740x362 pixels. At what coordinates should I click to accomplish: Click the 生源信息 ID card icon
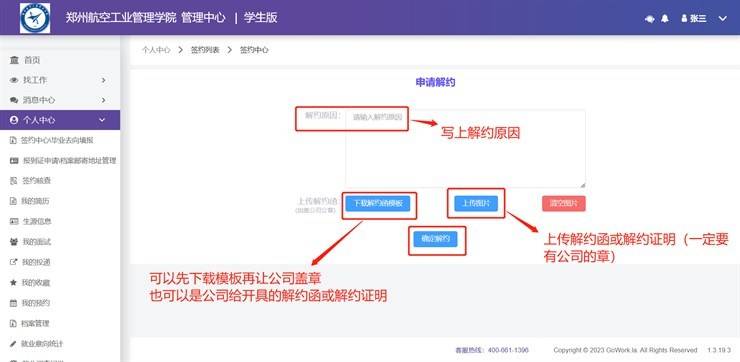tap(14, 221)
